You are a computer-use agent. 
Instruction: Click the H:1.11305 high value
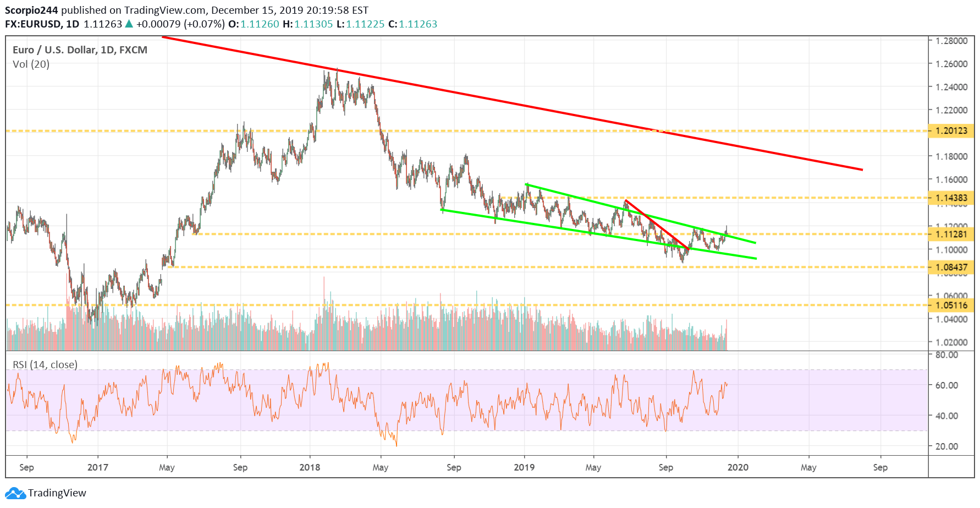308,24
